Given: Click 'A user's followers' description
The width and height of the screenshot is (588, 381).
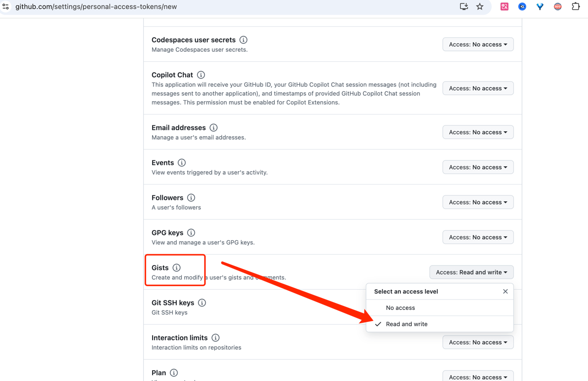Looking at the screenshot, I should [x=176, y=207].
